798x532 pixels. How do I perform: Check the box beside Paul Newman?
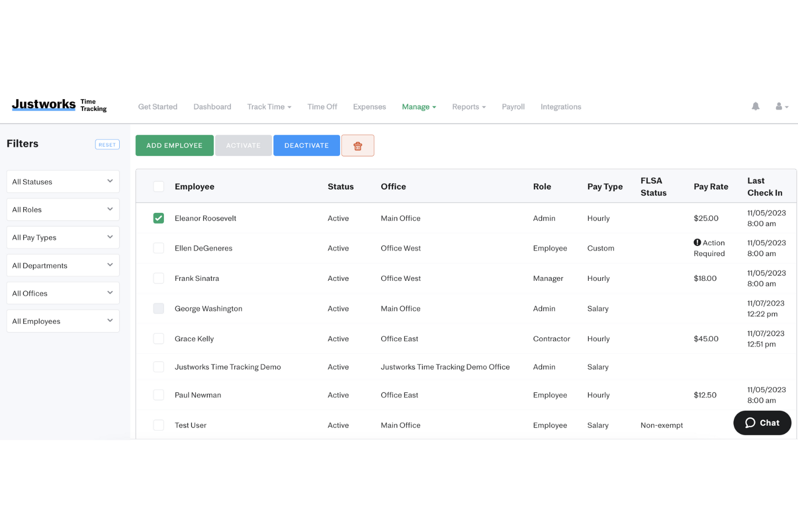tap(159, 395)
